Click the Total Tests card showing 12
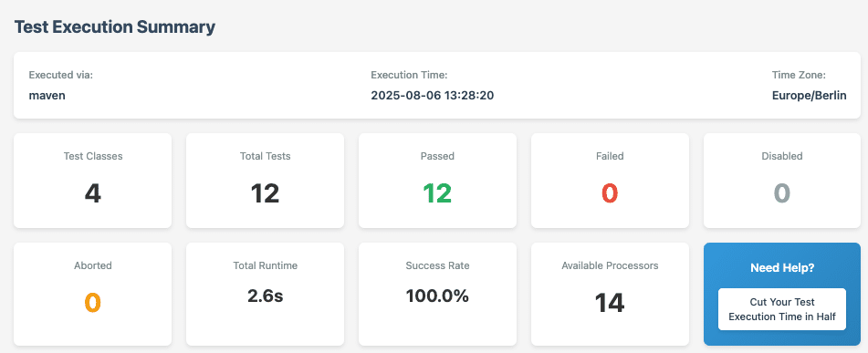The width and height of the screenshot is (868, 353). pos(265,181)
